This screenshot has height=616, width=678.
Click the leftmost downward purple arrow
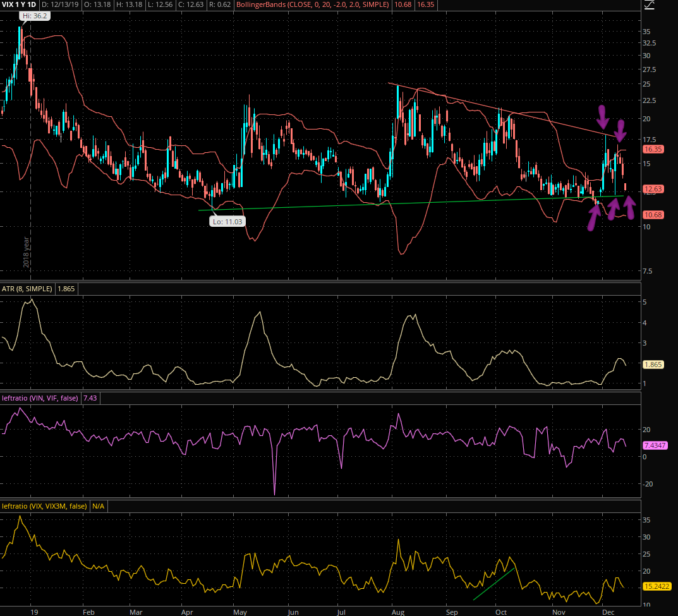603,116
